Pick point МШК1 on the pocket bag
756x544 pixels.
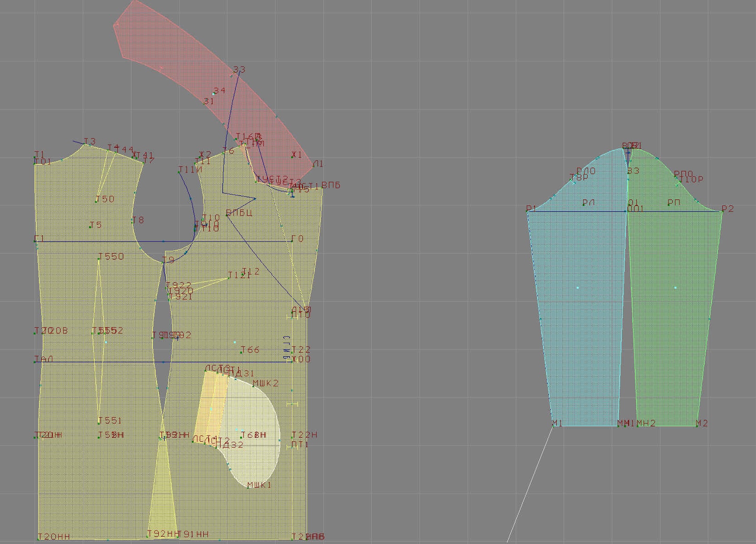point(248,488)
